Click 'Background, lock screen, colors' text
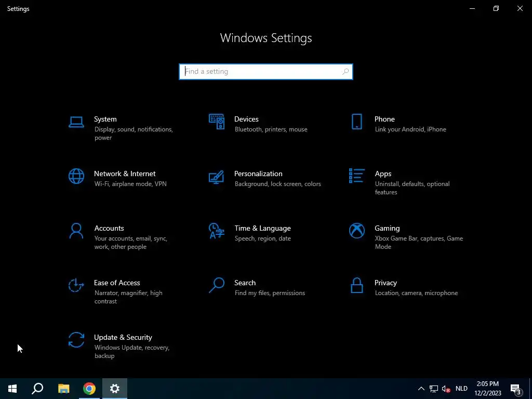This screenshot has height=399, width=532. (278, 184)
